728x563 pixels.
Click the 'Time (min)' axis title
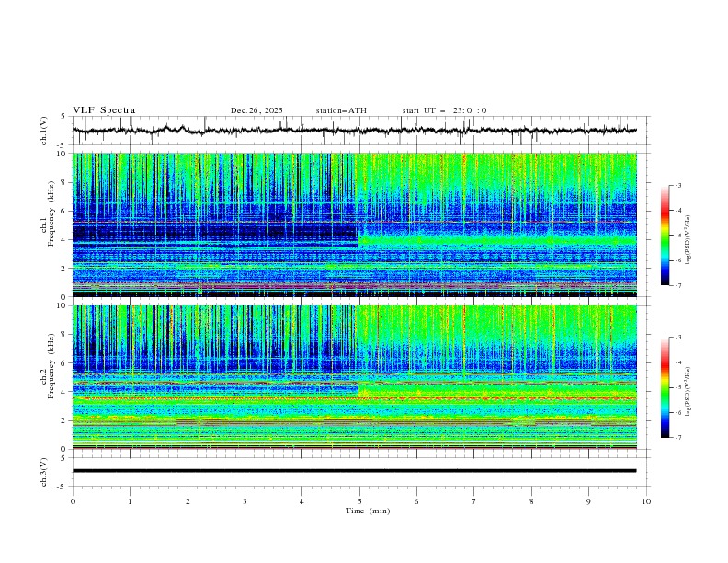[368, 511]
